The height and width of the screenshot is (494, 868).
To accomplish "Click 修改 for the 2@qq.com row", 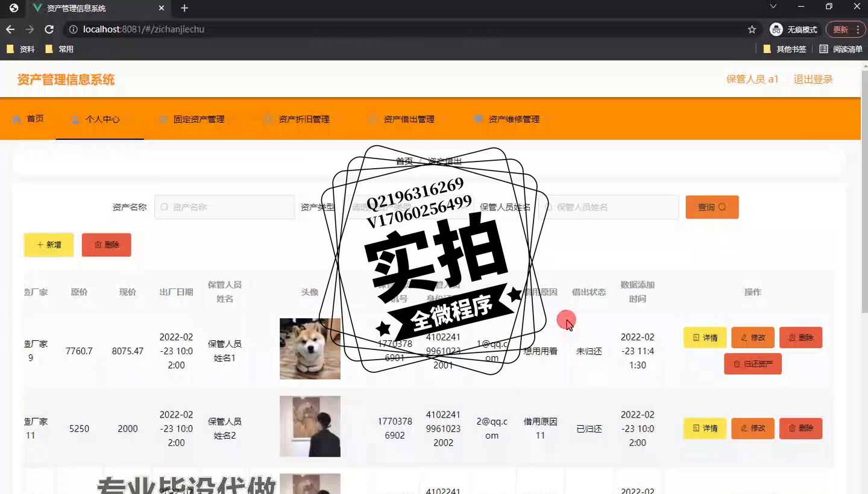I will 753,428.
